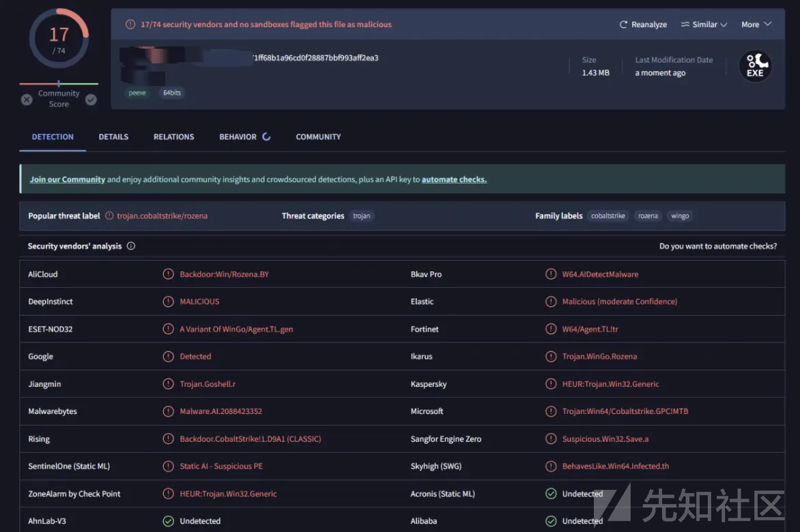Click the alert icon for Sangfor Engine Zero
The height and width of the screenshot is (532, 800).
pyautogui.click(x=551, y=439)
